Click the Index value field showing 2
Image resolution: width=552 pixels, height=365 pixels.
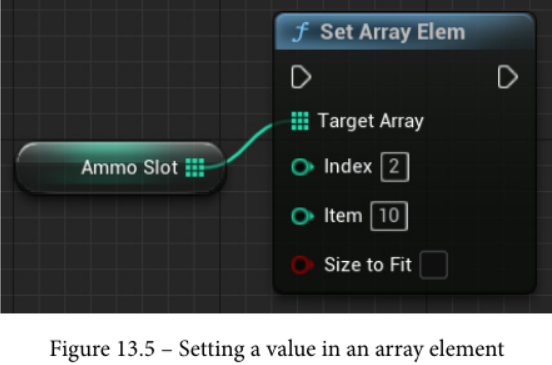tap(395, 167)
